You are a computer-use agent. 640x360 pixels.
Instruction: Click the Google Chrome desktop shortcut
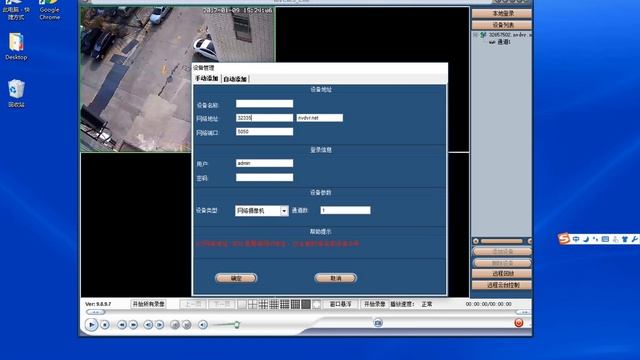point(50,10)
